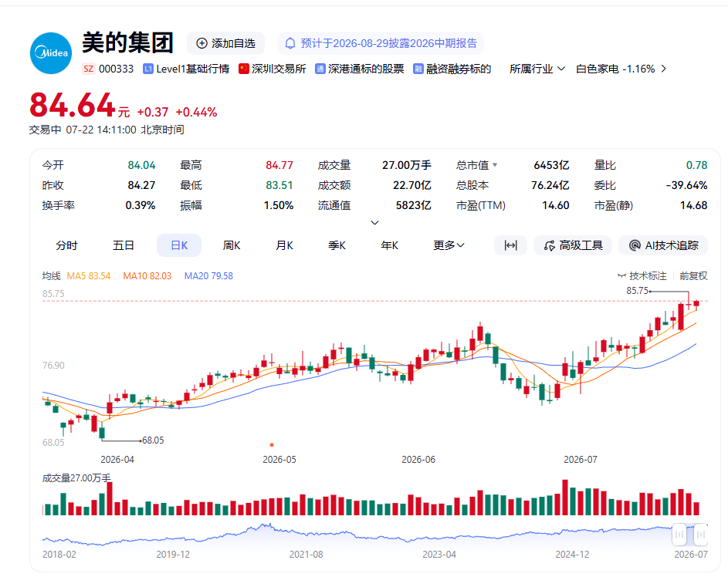Click the 2021-08 point on overview timeline

tap(306, 555)
